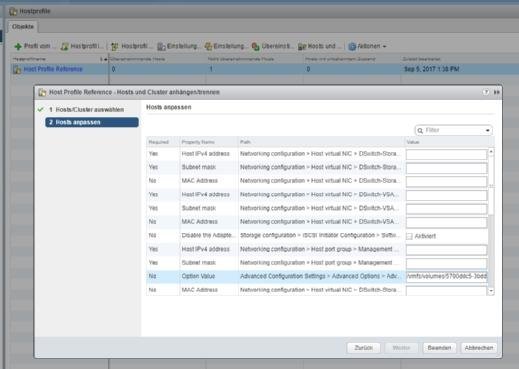This screenshot has width=519, height=369.
Task: Open the Filter dropdown arrow
Action: pyautogui.click(x=487, y=130)
